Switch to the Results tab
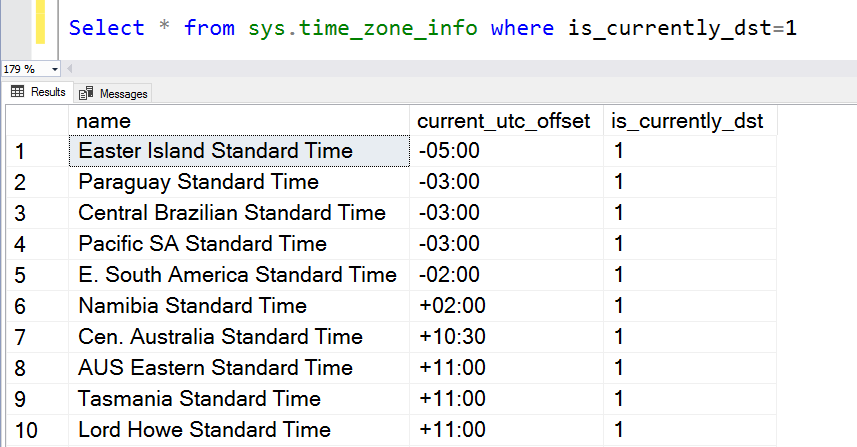857x447 pixels. [x=38, y=92]
